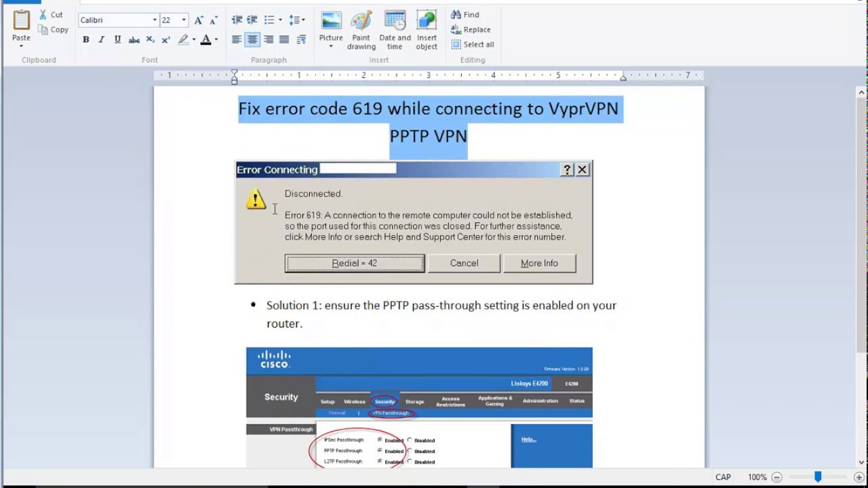Click the 'Solution 1' bullet text
The height and width of the screenshot is (488, 868).
click(x=441, y=314)
